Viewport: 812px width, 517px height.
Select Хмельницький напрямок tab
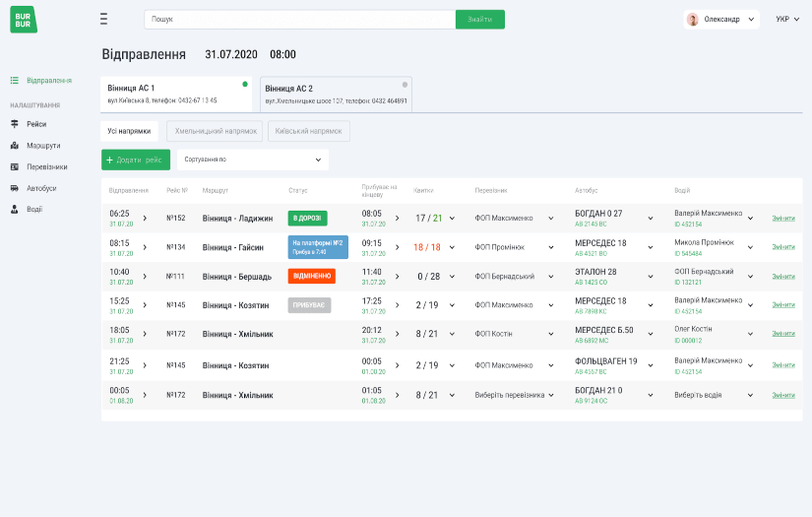coord(215,131)
